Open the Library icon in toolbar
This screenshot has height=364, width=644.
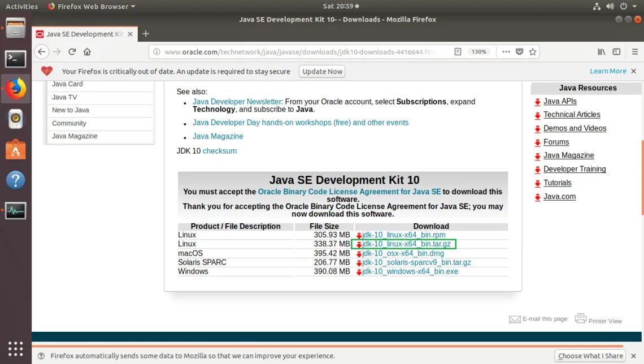[601, 52]
